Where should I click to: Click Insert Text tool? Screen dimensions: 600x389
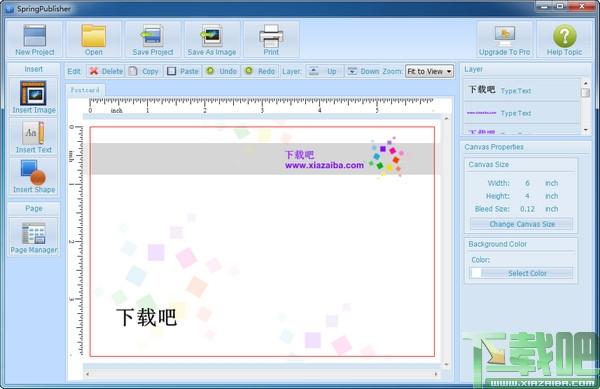tap(34, 137)
